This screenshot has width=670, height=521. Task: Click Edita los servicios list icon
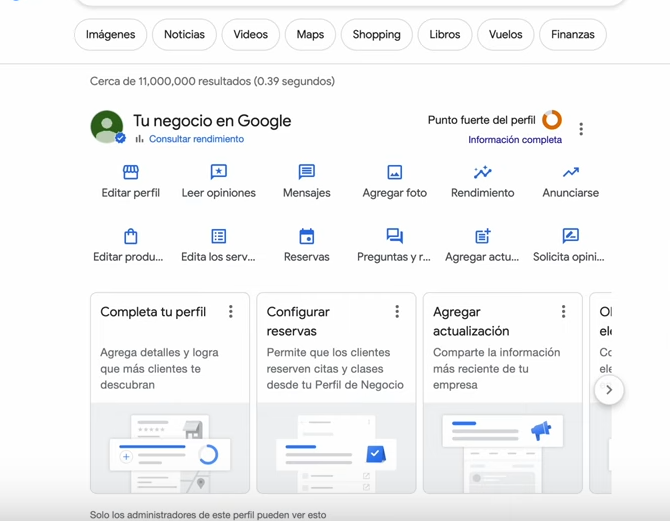pos(218,236)
